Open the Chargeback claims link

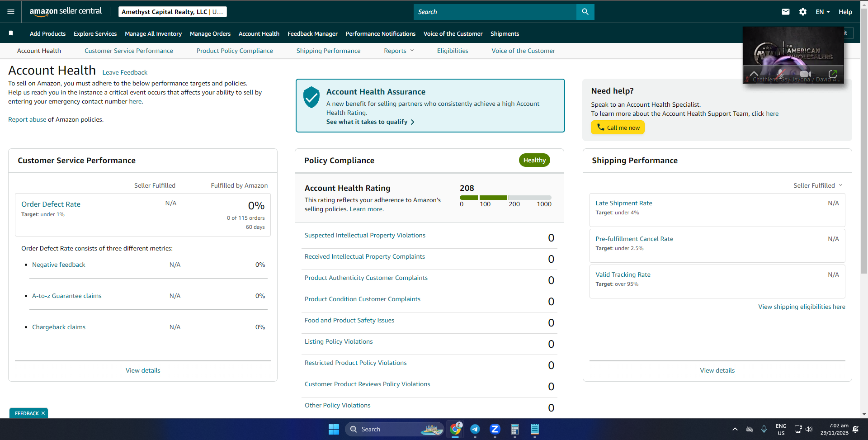tap(59, 327)
